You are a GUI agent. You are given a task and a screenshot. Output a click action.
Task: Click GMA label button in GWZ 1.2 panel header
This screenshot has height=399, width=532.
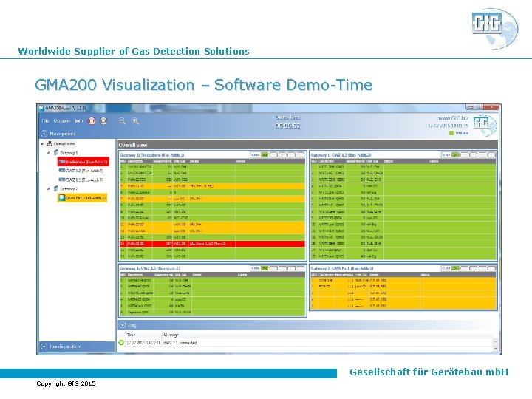click(446, 154)
